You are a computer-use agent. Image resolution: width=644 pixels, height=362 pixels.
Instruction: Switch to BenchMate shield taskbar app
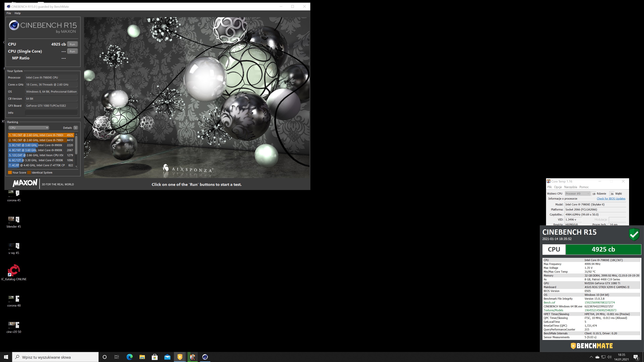(x=180, y=357)
